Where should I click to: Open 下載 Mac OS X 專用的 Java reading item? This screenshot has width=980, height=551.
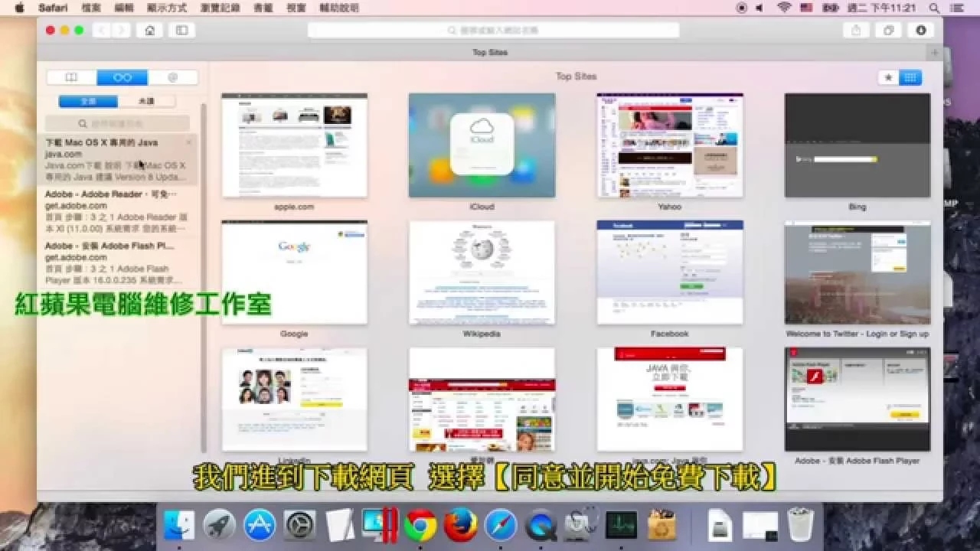coord(117,159)
